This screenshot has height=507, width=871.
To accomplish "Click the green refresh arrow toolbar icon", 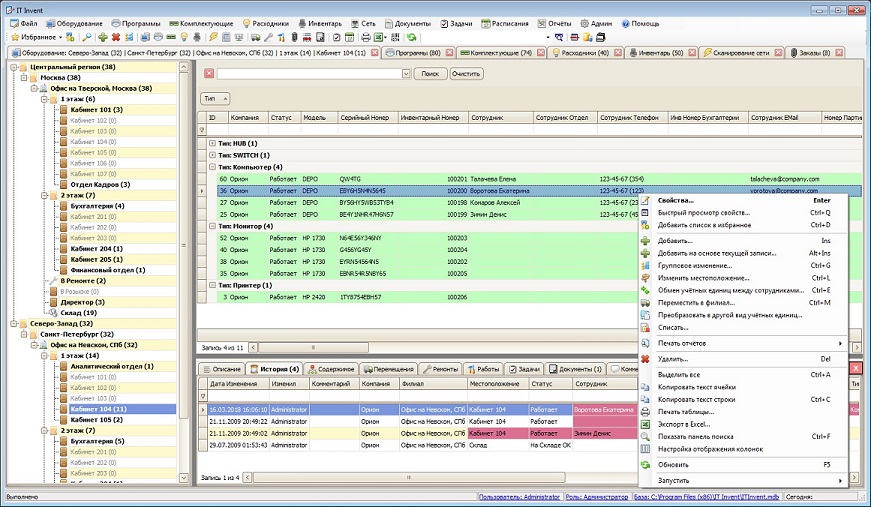I will pos(411,37).
